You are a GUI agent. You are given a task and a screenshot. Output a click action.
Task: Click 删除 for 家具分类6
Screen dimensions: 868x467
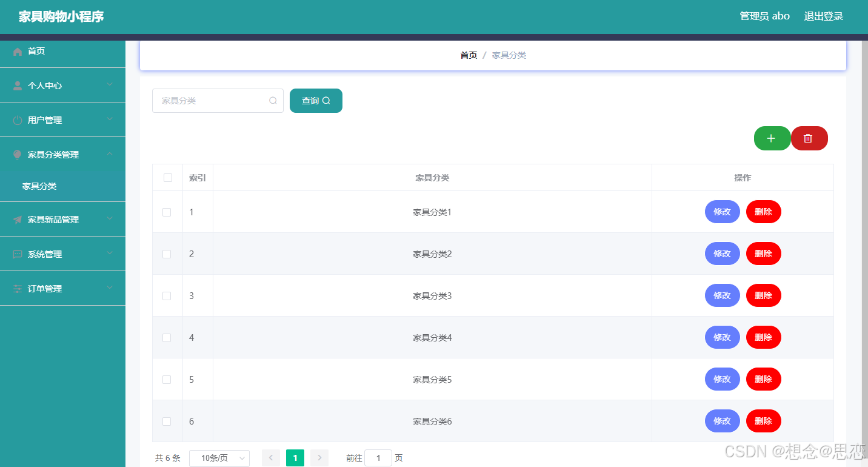pos(764,421)
